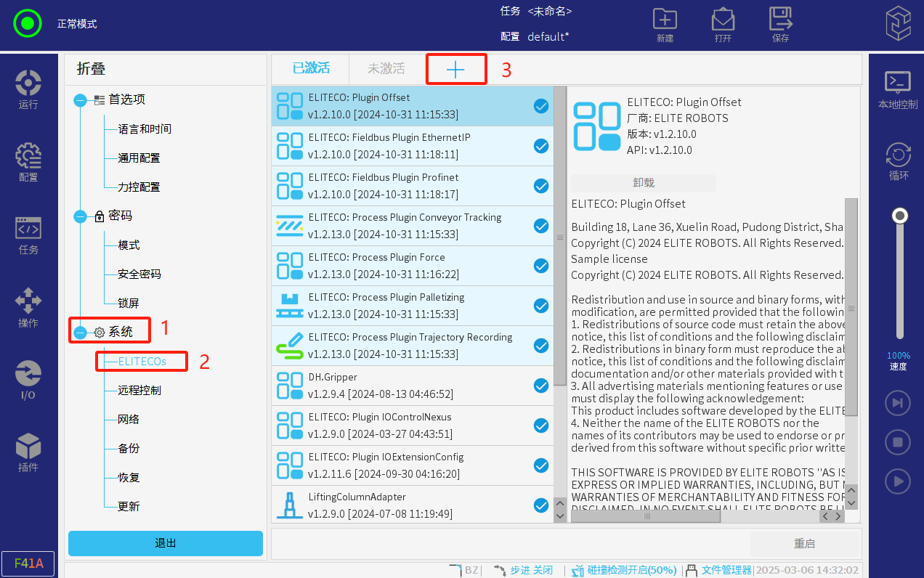This screenshot has width=924, height=578.
Task: Open the 配置 (Configuration) sidebar icon
Action: click(x=28, y=161)
